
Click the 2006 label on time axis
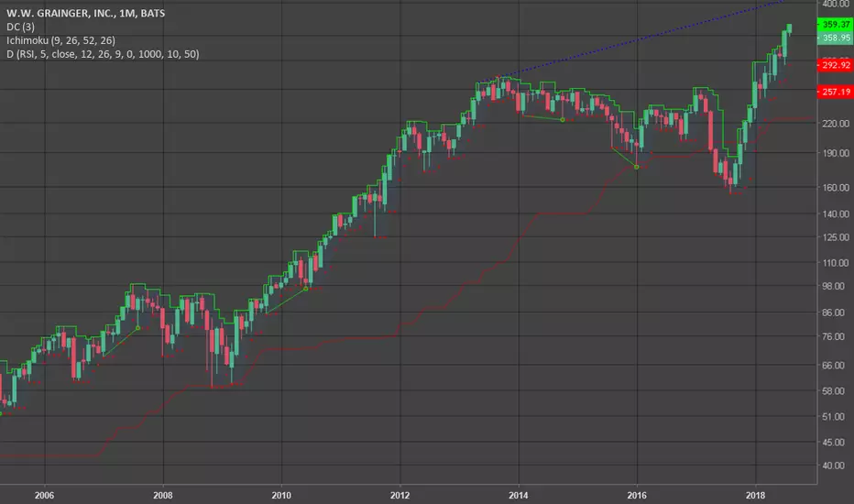pos(44,495)
